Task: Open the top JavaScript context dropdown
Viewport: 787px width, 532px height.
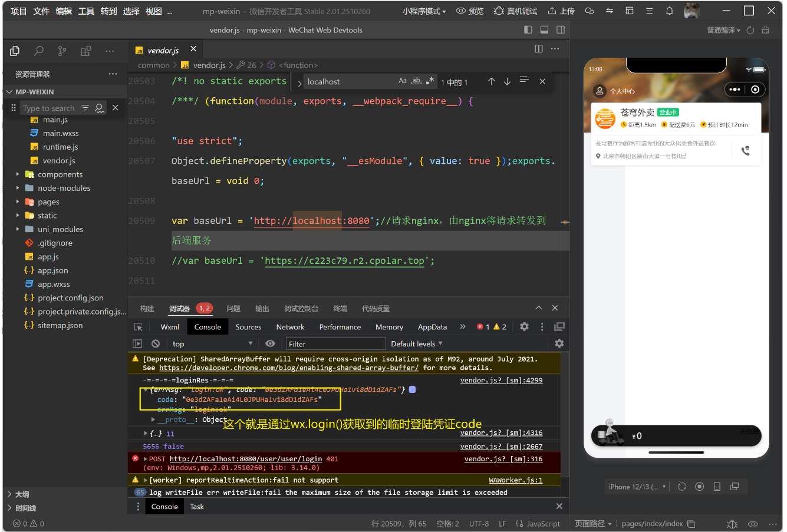Action: [x=212, y=343]
